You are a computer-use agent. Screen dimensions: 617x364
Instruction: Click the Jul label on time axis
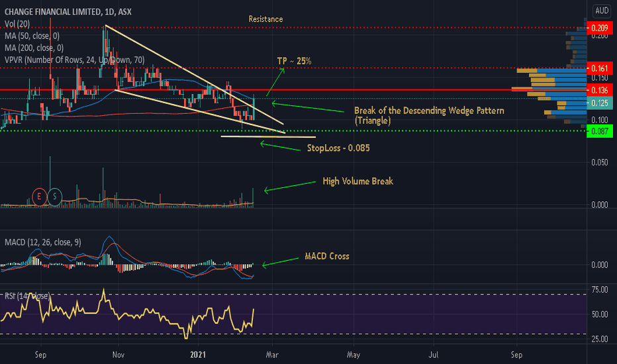pos(433,355)
